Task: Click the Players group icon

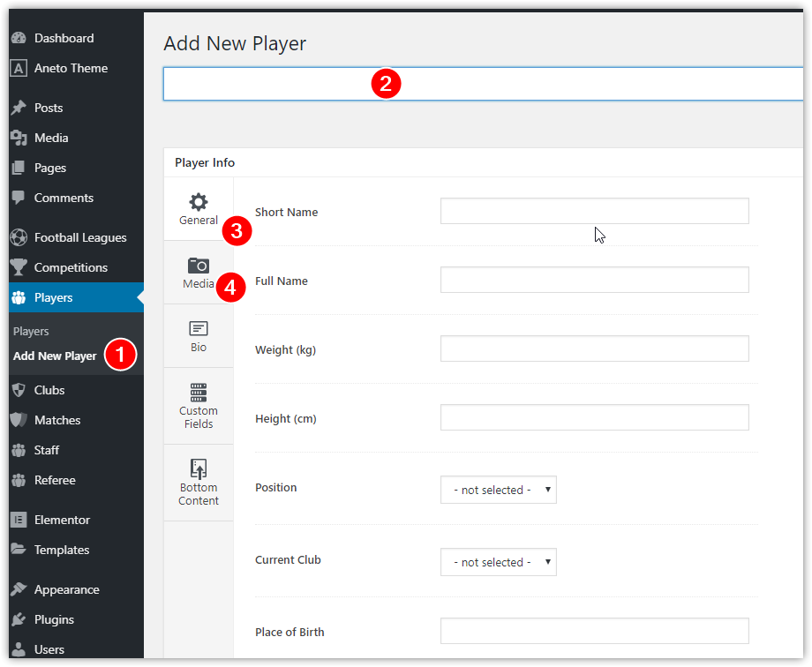Action: [x=19, y=298]
